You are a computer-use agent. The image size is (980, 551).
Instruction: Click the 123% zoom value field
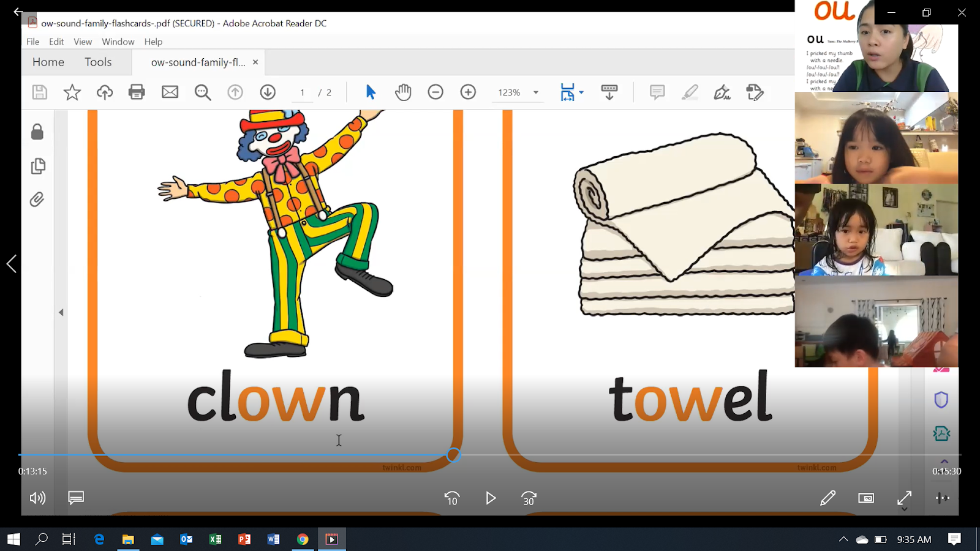509,92
